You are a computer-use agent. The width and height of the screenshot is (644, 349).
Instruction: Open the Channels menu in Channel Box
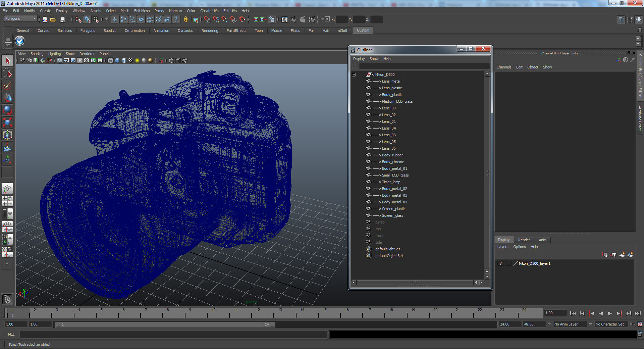pyautogui.click(x=504, y=67)
